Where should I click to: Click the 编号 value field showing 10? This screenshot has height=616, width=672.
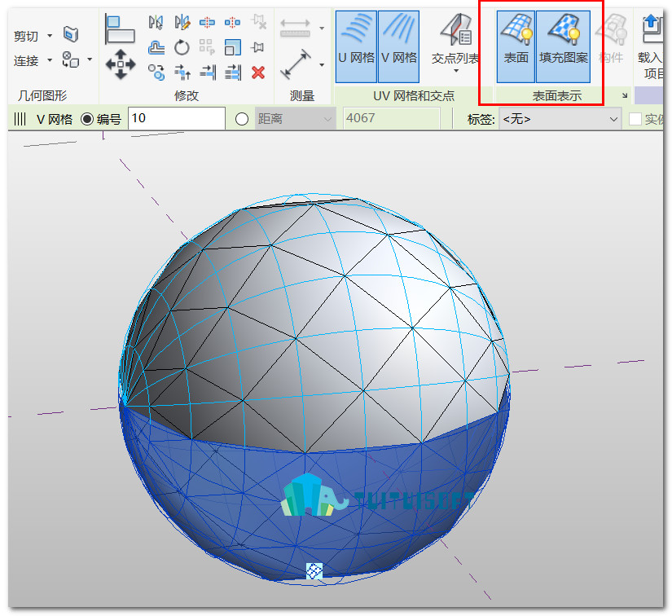tap(177, 118)
